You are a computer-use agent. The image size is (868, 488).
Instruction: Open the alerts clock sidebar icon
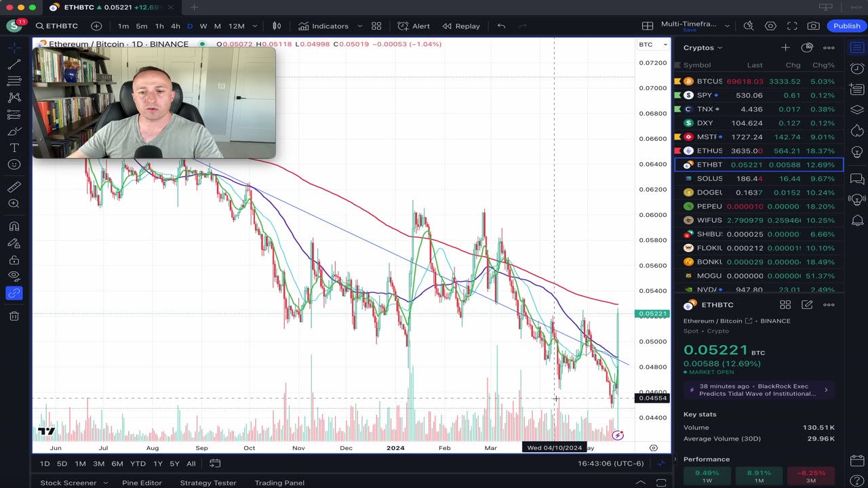click(x=857, y=68)
